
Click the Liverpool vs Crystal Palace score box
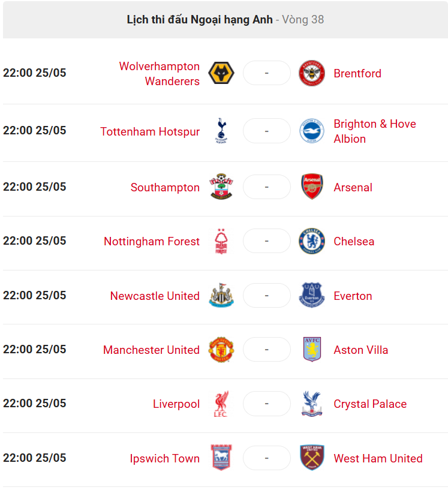pyautogui.click(x=267, y=404)
